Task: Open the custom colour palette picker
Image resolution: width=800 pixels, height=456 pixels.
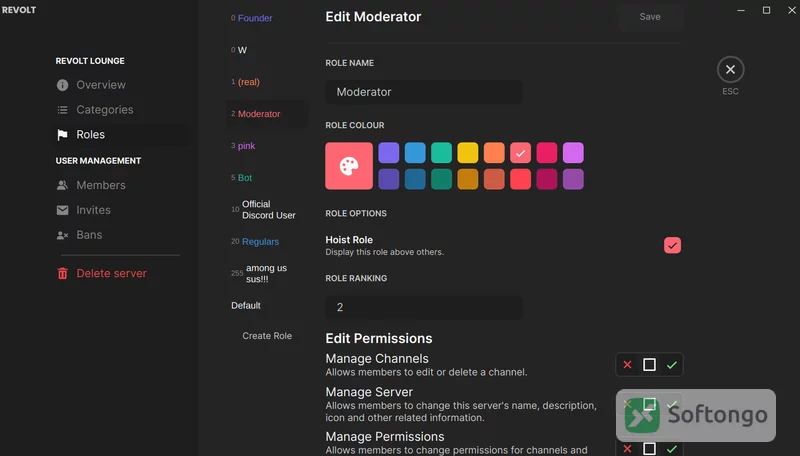Action: (349, 166)
